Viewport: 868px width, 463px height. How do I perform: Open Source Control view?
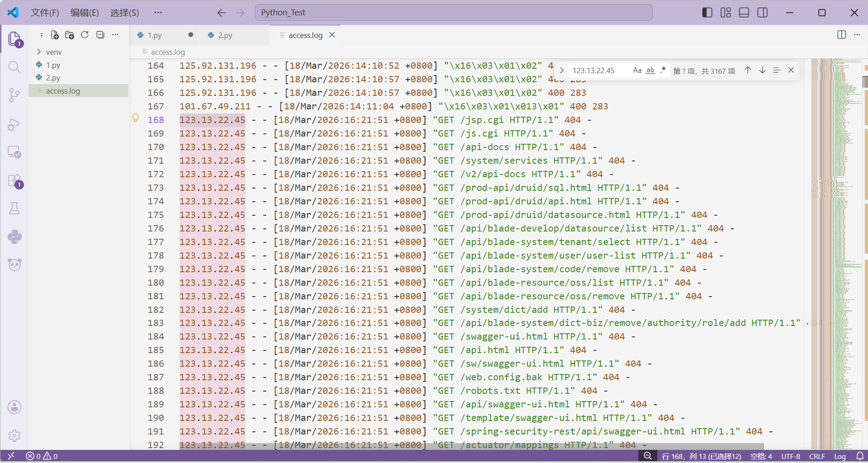coord(14,95)
